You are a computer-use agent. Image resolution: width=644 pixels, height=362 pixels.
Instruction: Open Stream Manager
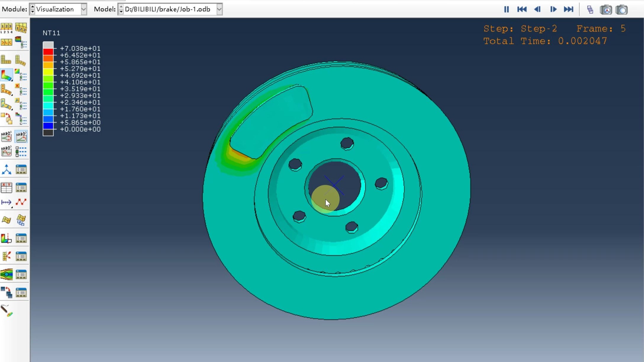[21, 274]
